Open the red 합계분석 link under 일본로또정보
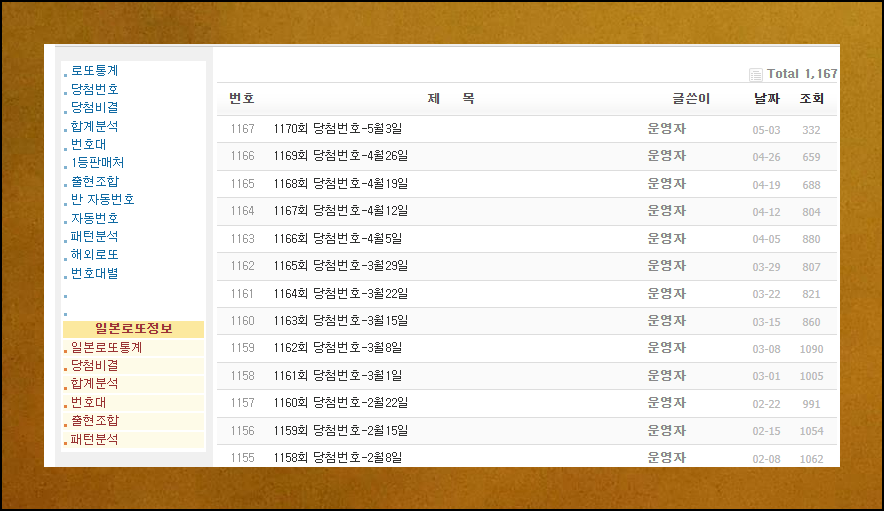The width and height of the screenshot is (884, 511). point(94,384)
